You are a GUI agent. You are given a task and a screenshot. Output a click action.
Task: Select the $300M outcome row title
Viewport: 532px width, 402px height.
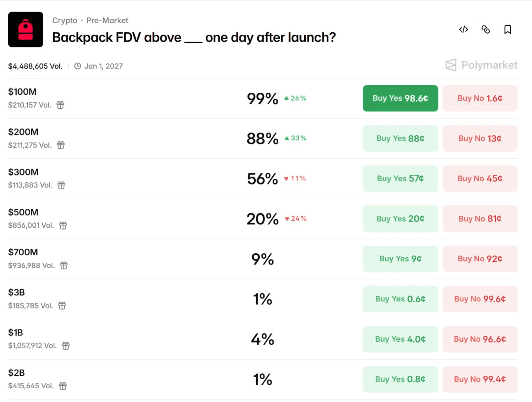pyautogui.click(x=23, y=172)
